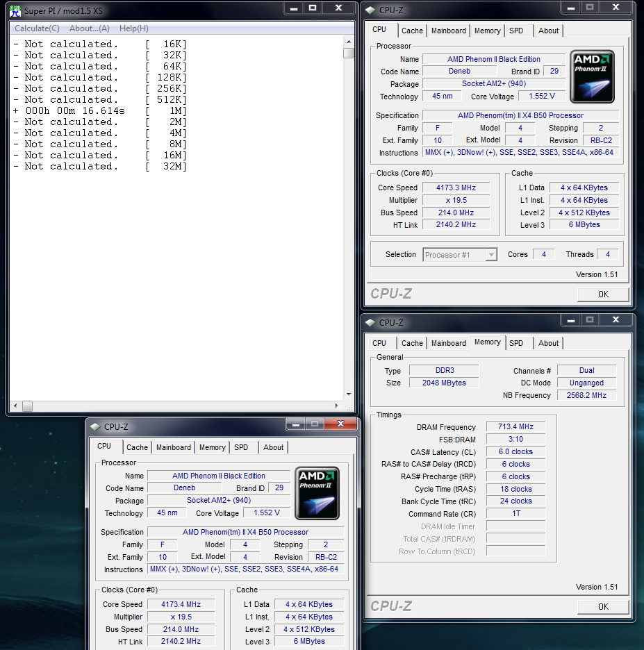Click the title icon of the Memory CPU-Z window

[x=370, y=322]
